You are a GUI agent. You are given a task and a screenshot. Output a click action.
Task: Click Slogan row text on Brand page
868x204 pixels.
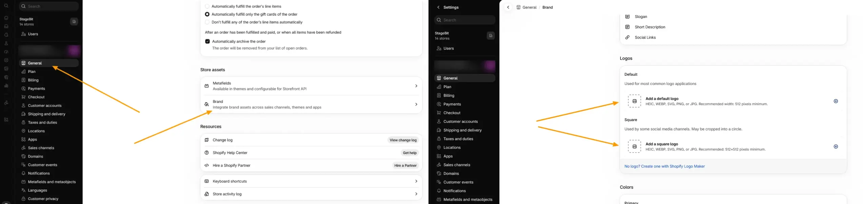point(641,17)
